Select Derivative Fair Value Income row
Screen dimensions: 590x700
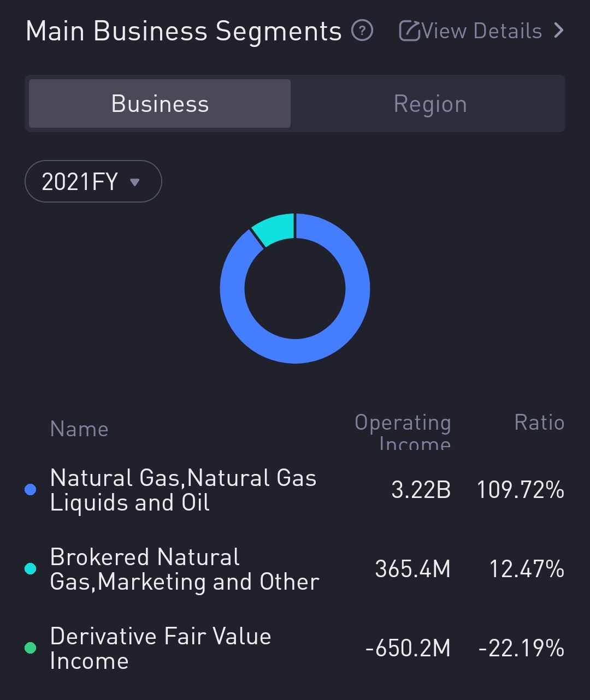pyautogui.click(x=161, y=648)
